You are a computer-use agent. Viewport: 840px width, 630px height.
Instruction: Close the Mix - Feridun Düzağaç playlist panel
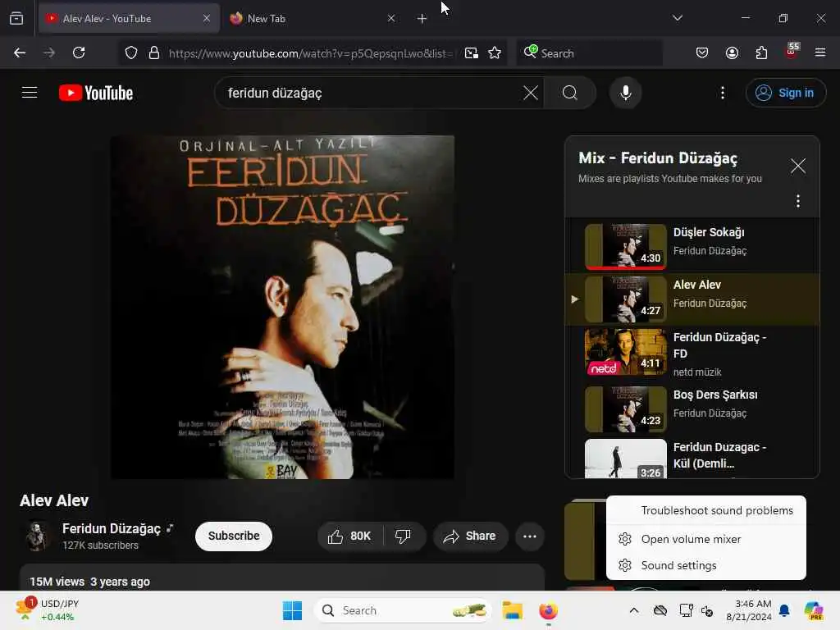click(797, 166)
